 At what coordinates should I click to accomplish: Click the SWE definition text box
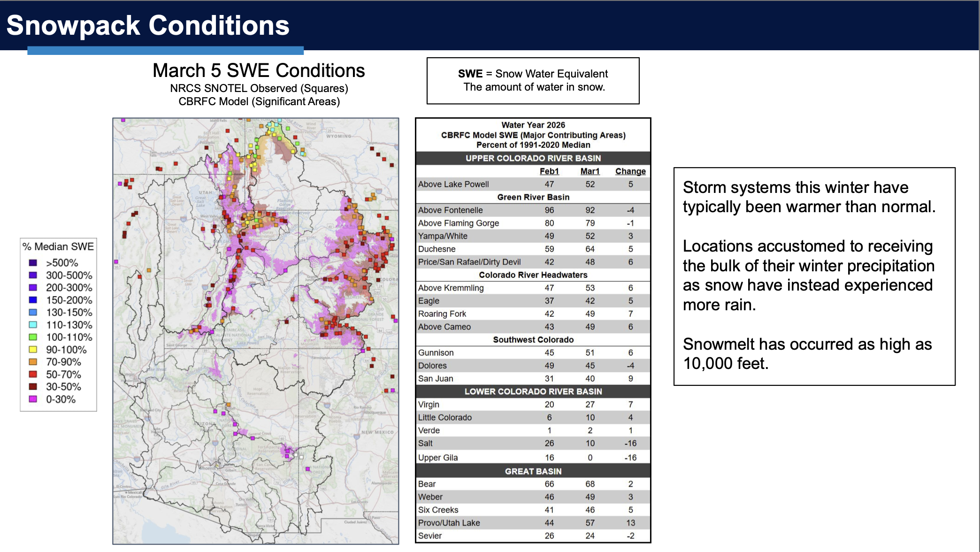pos(533,81)
